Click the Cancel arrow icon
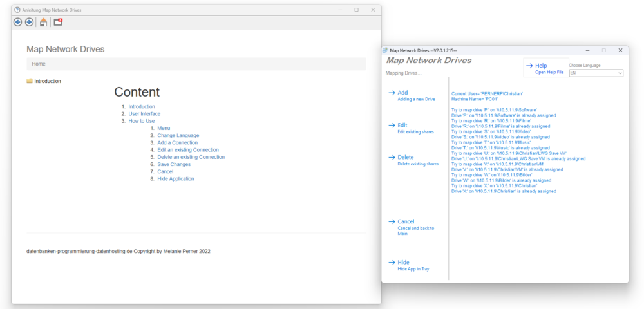644x309 pixels. click(x=392, y=221)
